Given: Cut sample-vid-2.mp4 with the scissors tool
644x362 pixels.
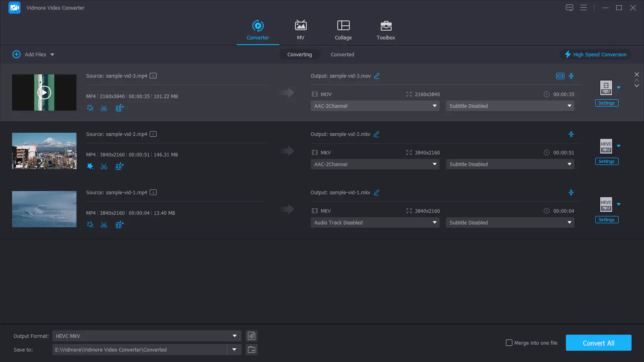Looking at the screenshot, I should 104,166.
